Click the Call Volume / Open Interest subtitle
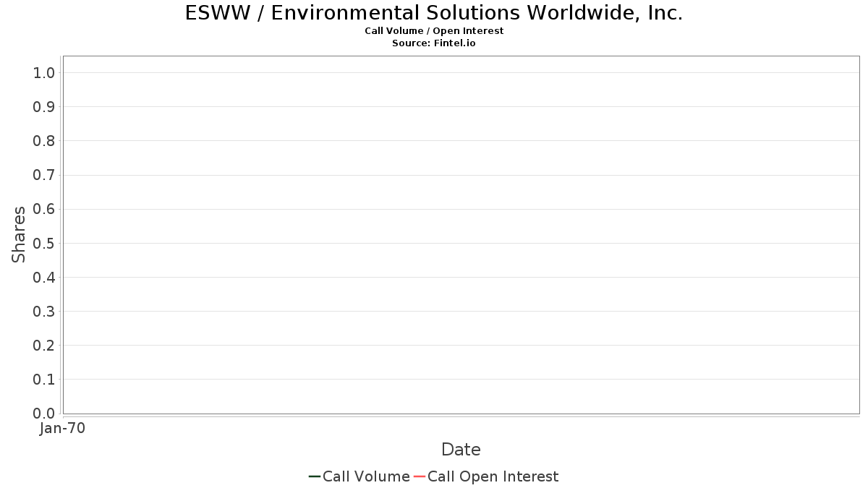The image size is (868, 488). tap(434, 31)
